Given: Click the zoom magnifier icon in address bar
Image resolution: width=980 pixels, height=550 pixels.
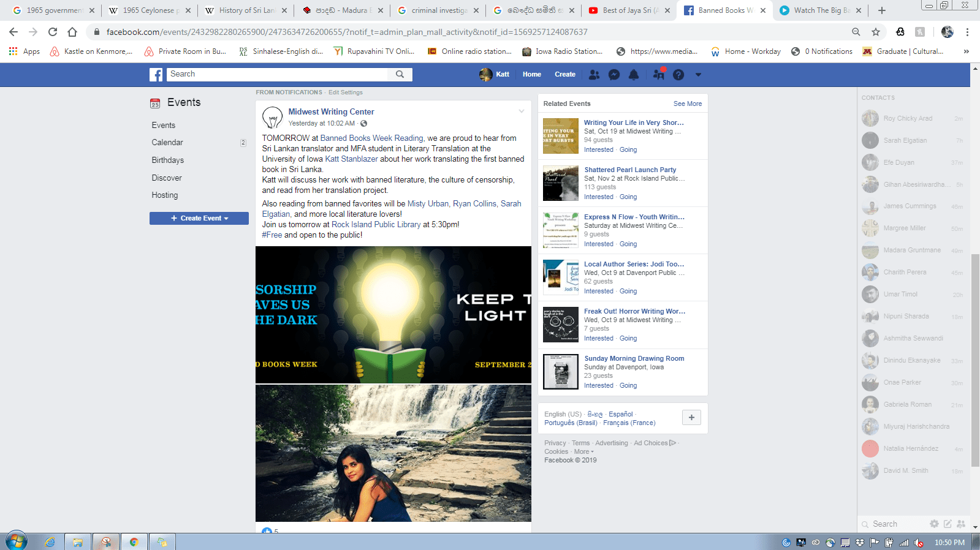Looking at the screenshot, I should [856, 32].
